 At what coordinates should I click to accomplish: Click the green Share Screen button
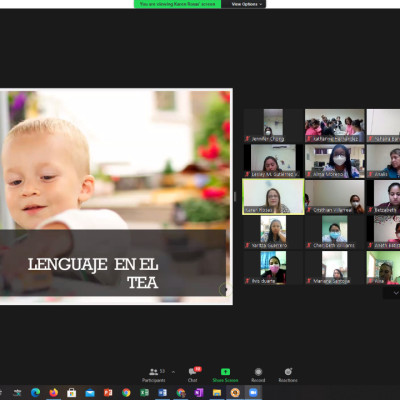[x=225, y=375]
